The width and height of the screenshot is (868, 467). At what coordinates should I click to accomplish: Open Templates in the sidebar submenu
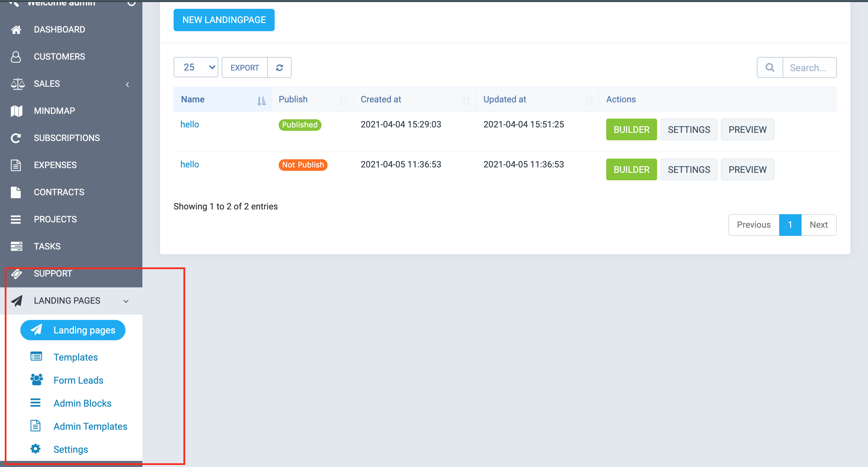point(75,357)
